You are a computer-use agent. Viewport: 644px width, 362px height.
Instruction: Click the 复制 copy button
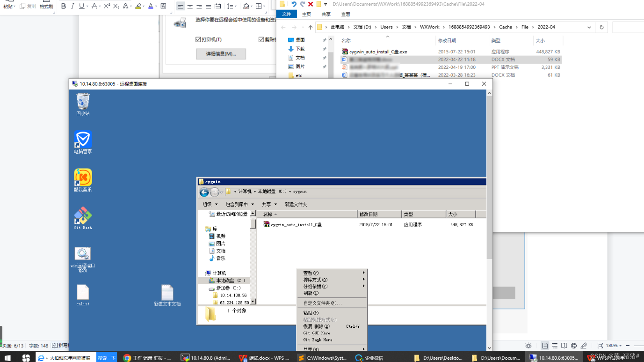click(28, 7)
